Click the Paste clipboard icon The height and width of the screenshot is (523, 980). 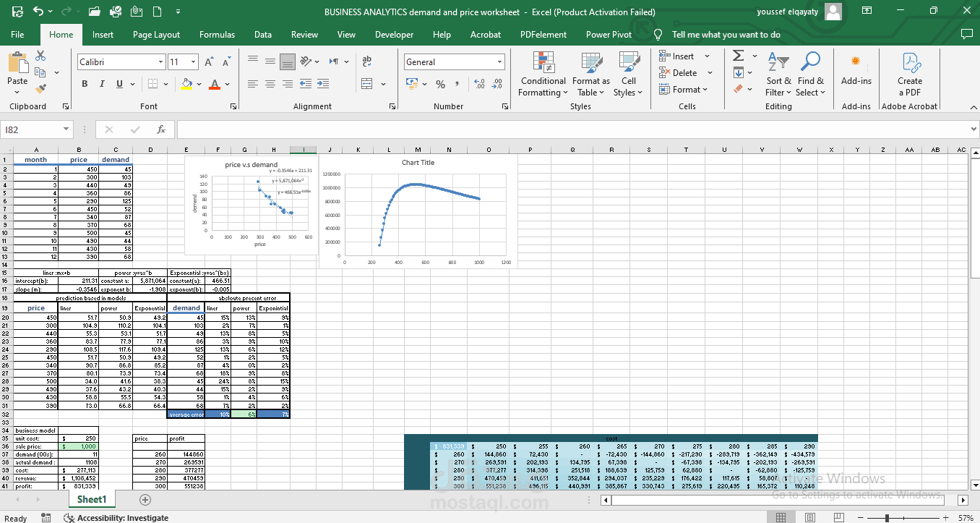17,64
